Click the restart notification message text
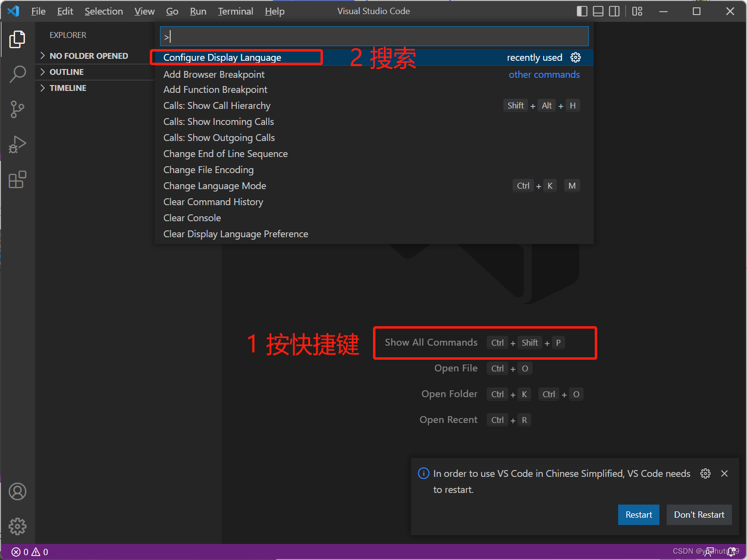The width and height of the screenshot is (747, 560). [562, 481]
